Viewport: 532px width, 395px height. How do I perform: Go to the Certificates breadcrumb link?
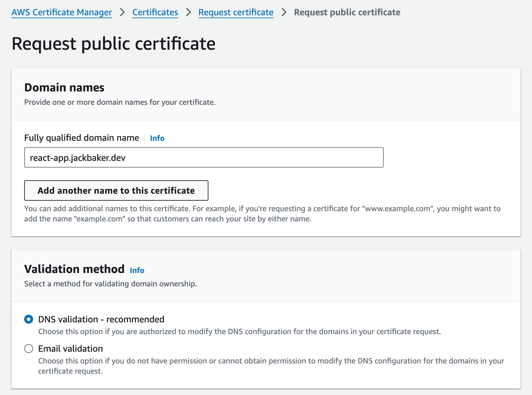pos(155,12)
